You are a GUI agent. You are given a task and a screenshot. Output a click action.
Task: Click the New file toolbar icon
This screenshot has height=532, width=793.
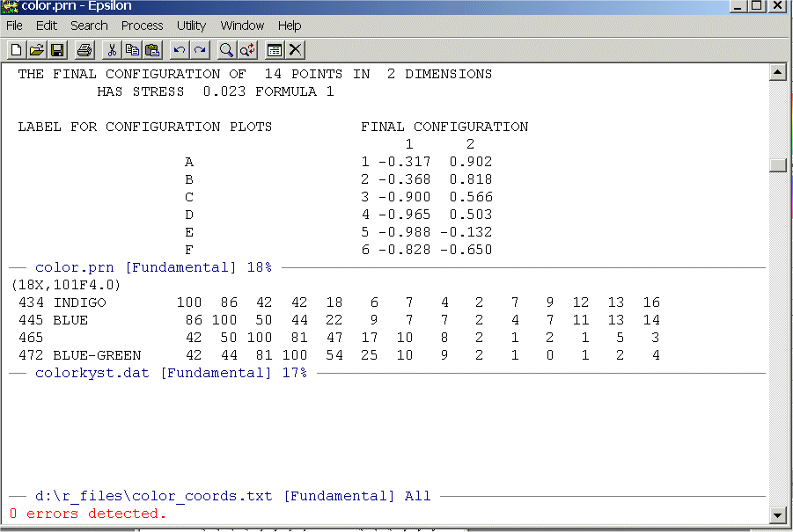tap(17, 50)
